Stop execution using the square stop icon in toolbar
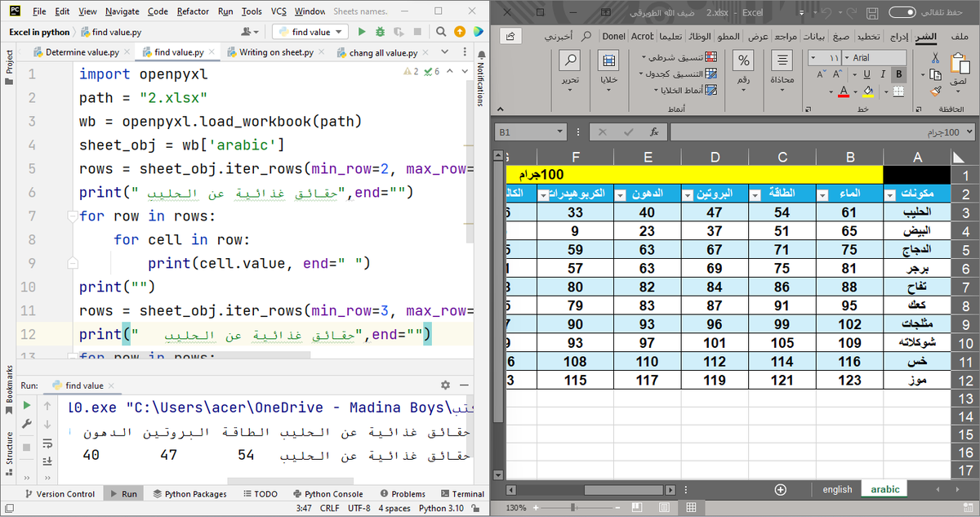The width and height of the screenshot is (980, 517). tap(418, 32)
